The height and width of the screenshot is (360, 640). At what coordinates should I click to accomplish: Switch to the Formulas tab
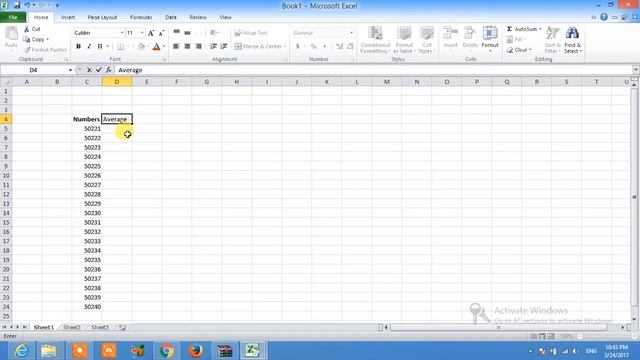[x=141, y=17]
